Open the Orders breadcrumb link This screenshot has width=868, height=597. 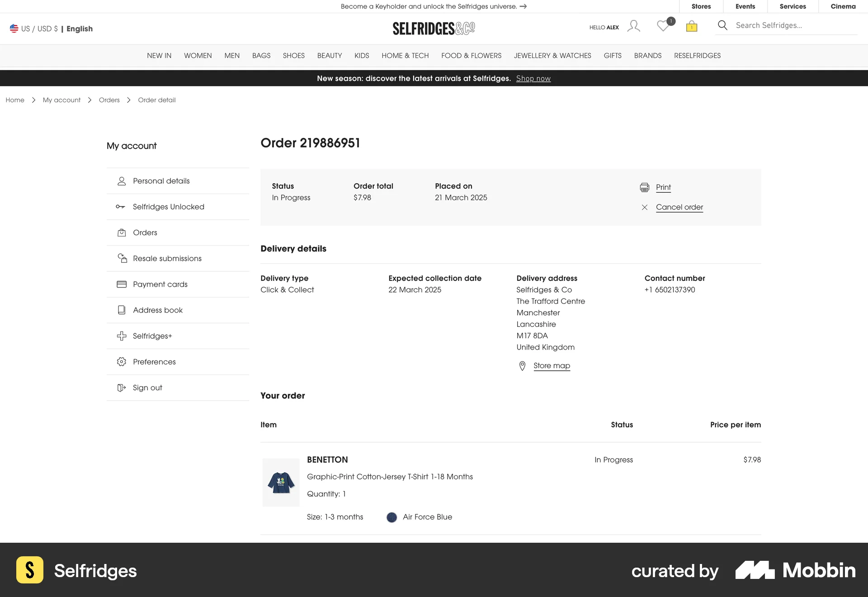click(x=109, y=100)
